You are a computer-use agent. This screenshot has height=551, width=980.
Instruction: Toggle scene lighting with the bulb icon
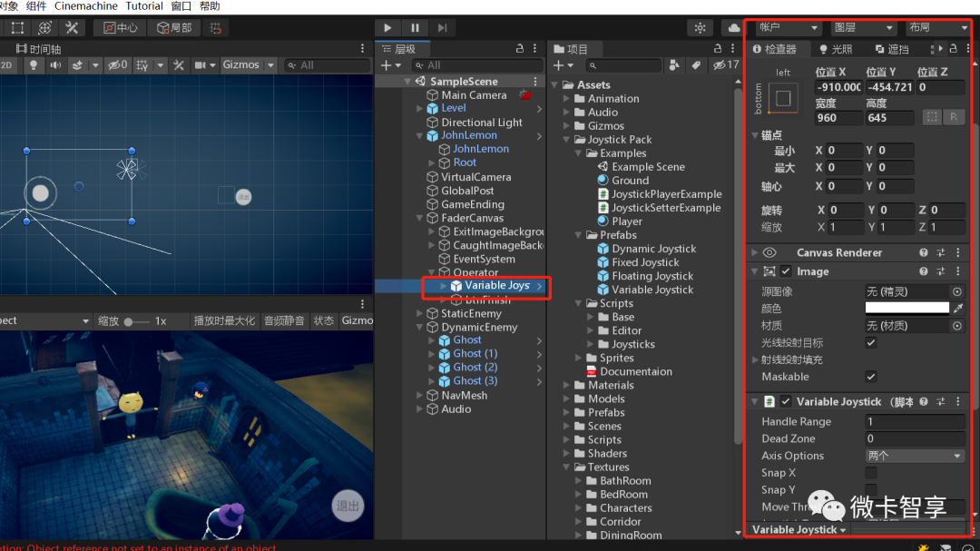click(34, 64)
